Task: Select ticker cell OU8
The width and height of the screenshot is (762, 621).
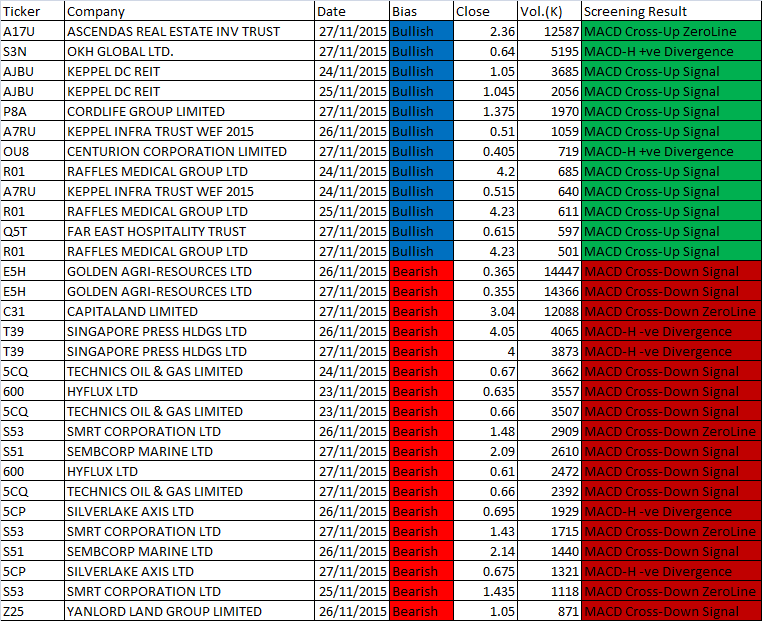Action: 32,151
